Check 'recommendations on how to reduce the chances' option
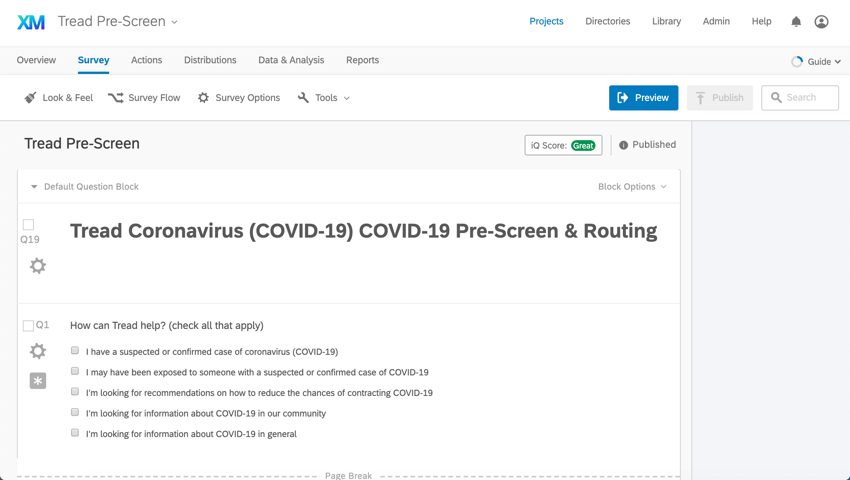This screenshot has height=480, width=850. click(x=75, y=392)
